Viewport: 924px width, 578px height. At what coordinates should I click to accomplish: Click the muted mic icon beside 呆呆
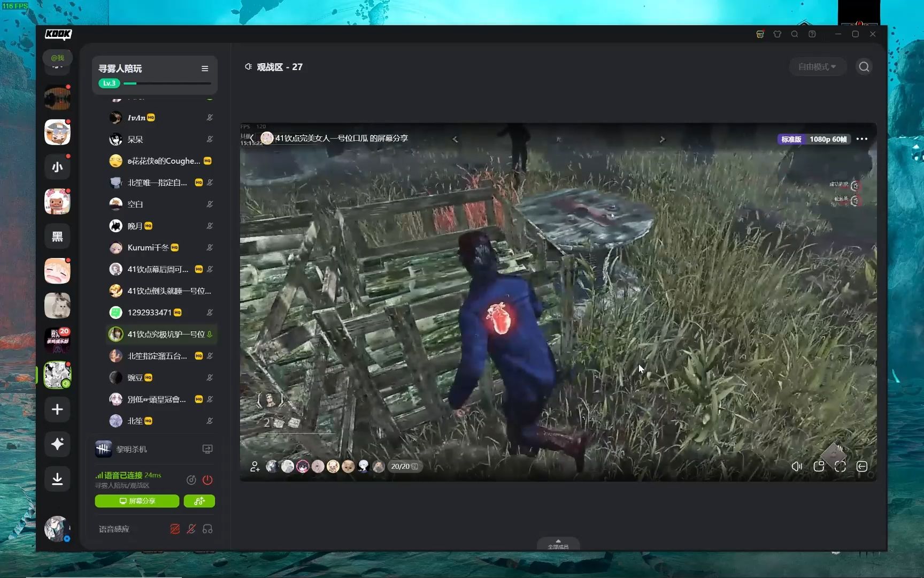210,139
